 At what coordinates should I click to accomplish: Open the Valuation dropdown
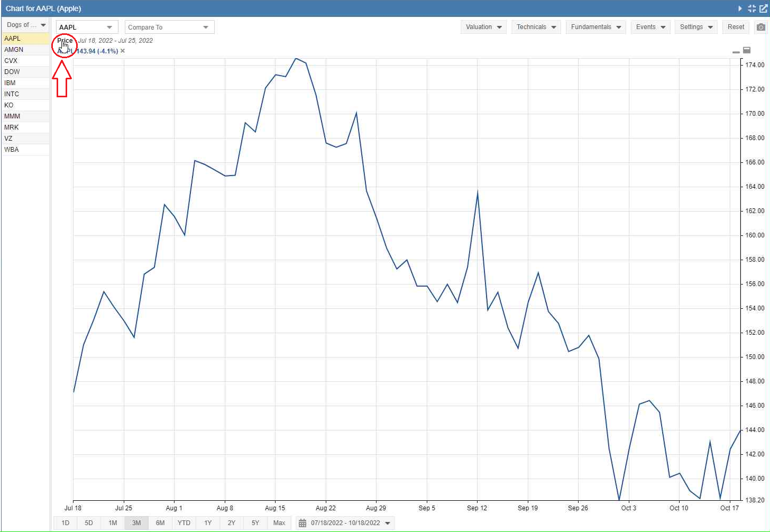(x=484, y=27)
